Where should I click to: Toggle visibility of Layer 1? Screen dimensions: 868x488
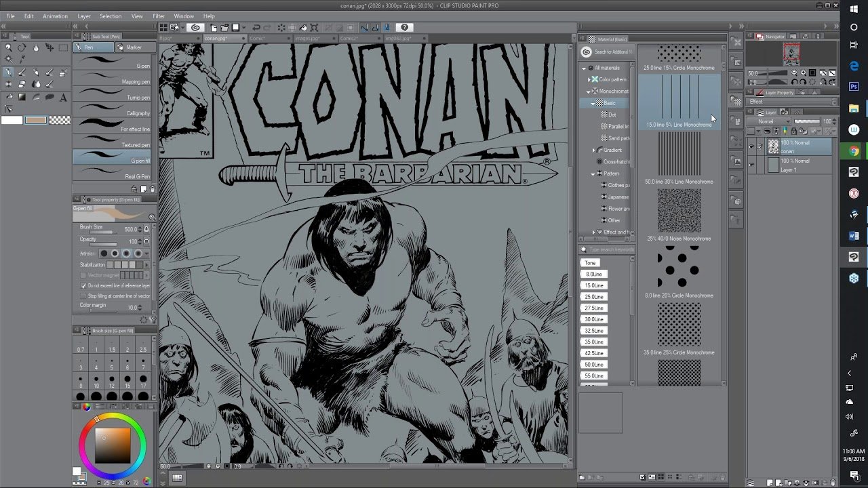[x=751, y=165]
